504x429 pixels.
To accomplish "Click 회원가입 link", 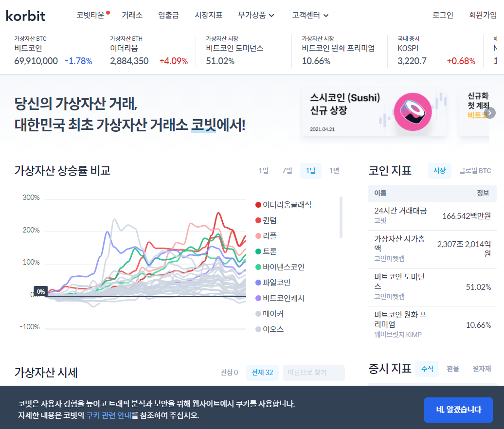I will click(x=483, y=15).
